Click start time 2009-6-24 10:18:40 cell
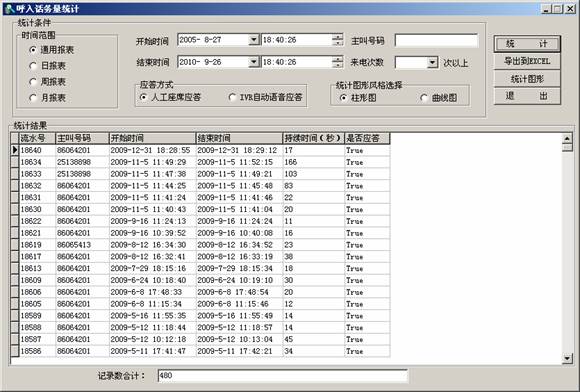Screen dimensions: 580x392 click(152, 280)
